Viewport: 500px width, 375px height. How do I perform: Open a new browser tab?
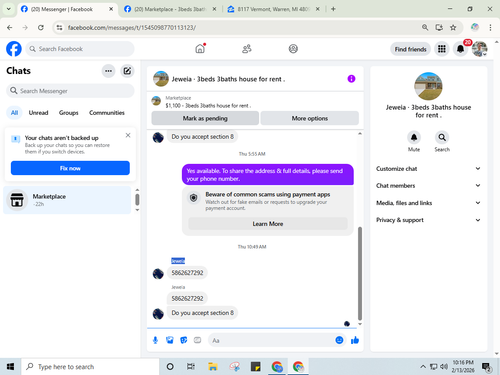[x=333, y=9]
